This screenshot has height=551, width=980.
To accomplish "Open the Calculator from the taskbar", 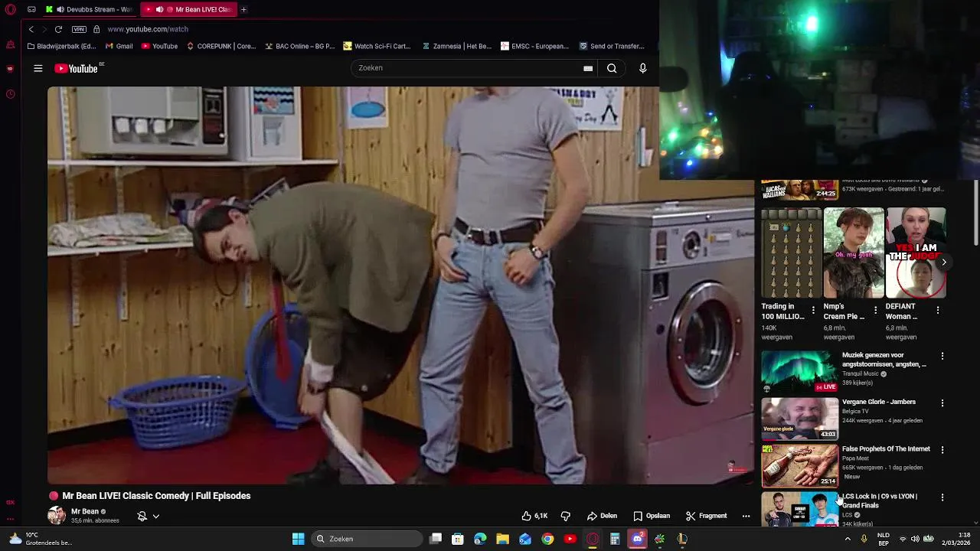I will 615,539.
